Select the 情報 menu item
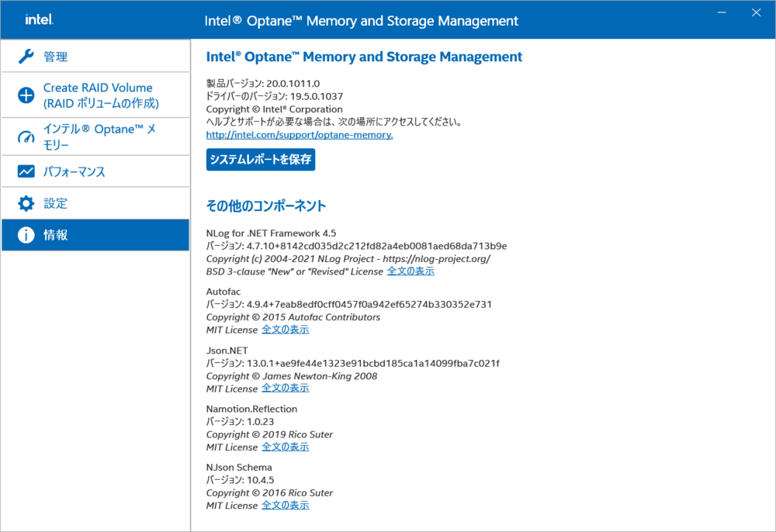 [x=95, y=235]
